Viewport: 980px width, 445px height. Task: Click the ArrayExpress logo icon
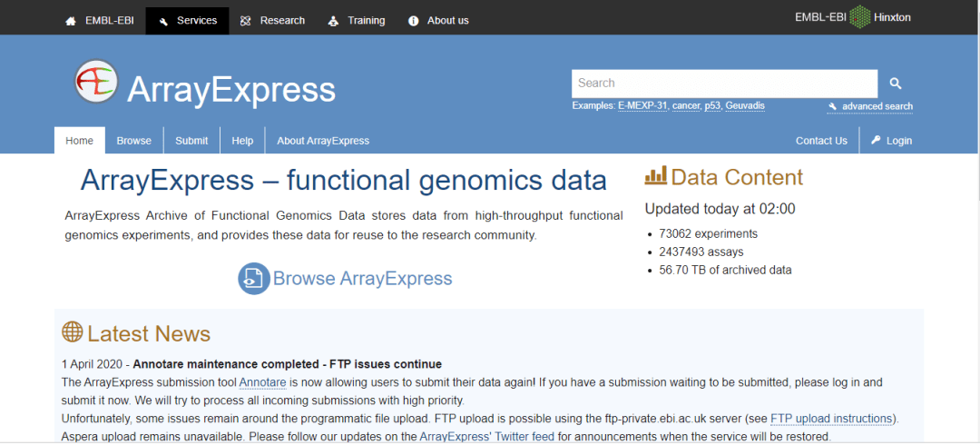[x=96, y=82]
